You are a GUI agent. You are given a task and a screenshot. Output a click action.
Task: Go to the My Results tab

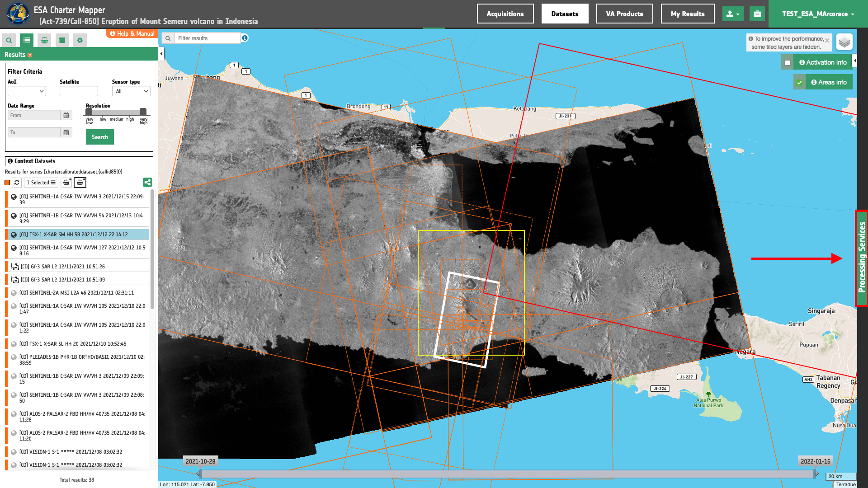click(687, 14)
